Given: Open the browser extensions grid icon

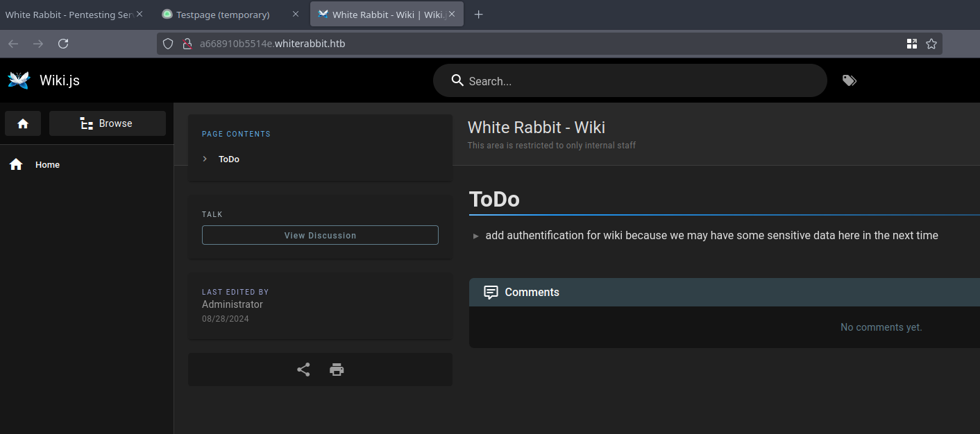Looking at the screenshot, I should coord(912,44).
